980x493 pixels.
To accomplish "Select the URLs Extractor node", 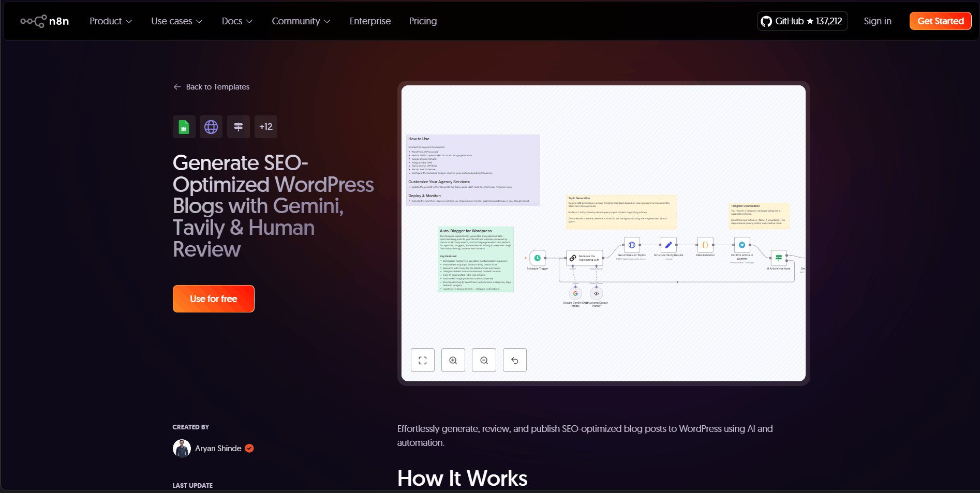I will tap(705, 245).
